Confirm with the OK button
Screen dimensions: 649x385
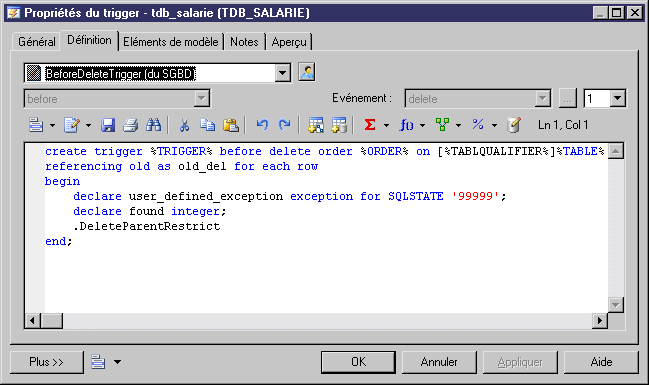point(358,362)
